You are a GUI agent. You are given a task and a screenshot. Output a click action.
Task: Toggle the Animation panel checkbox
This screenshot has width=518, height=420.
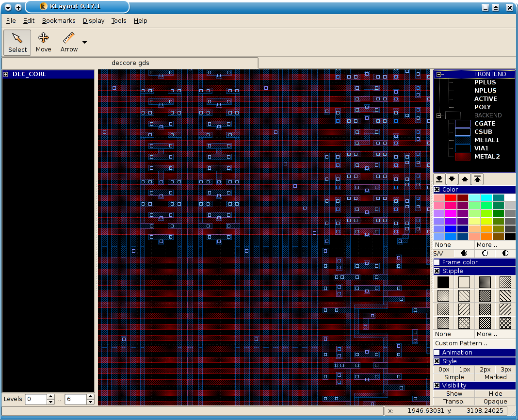437,353
